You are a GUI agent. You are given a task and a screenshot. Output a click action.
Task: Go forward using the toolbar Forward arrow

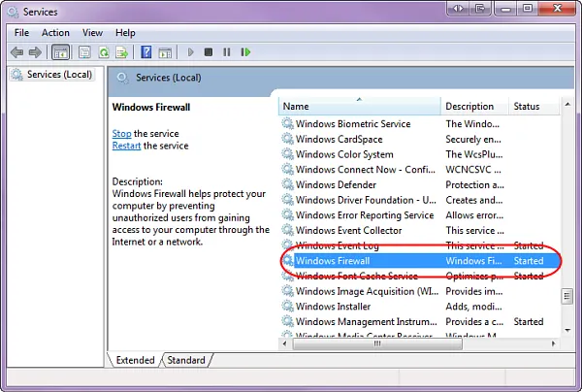35,52
